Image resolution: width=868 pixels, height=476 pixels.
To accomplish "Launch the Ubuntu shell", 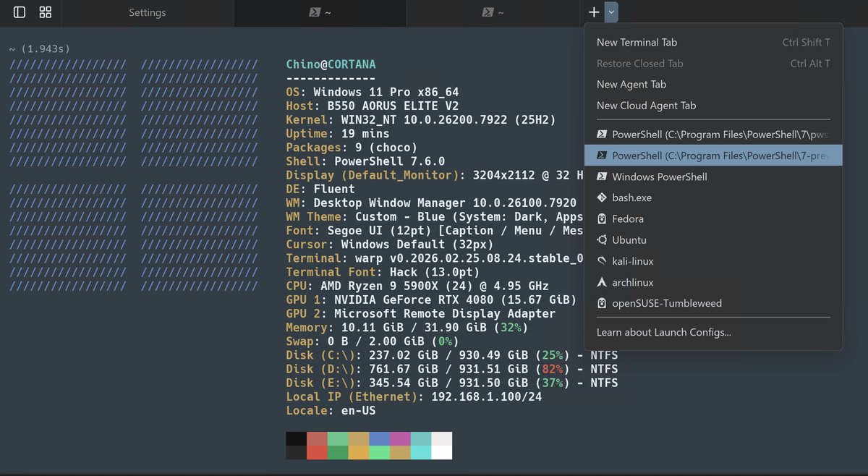I will coord(713,239).
